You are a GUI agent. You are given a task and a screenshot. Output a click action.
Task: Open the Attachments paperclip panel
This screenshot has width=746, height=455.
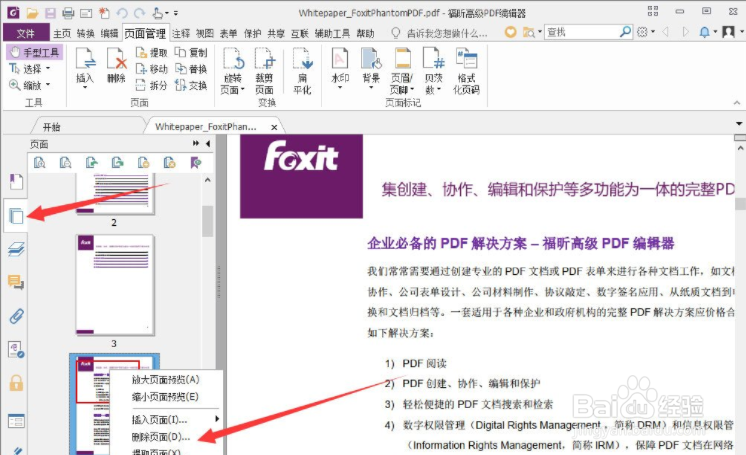point(16,316)
